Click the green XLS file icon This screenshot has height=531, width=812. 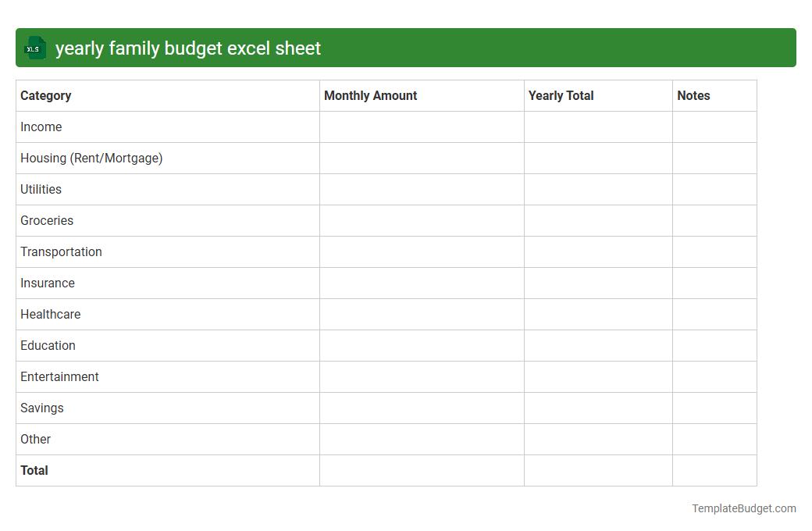point(34,48)
